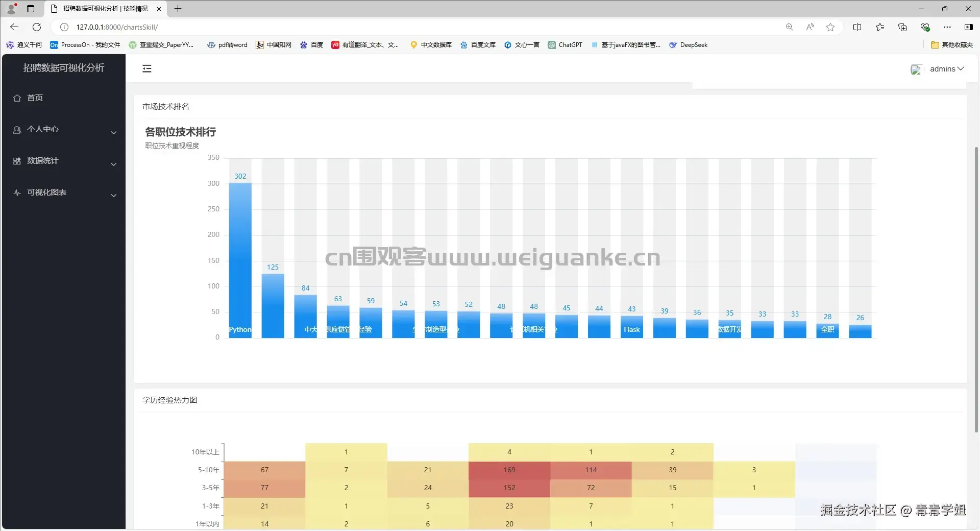The height and width of the screenshot is (531, 980).
Task: Open the Collections panel
Action: tap(902, 27)
